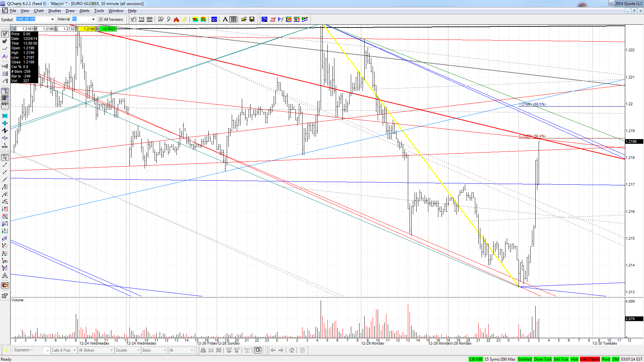
Task: Click the Symbol input field CME:6E H5
Action: (x=33, y=19)
